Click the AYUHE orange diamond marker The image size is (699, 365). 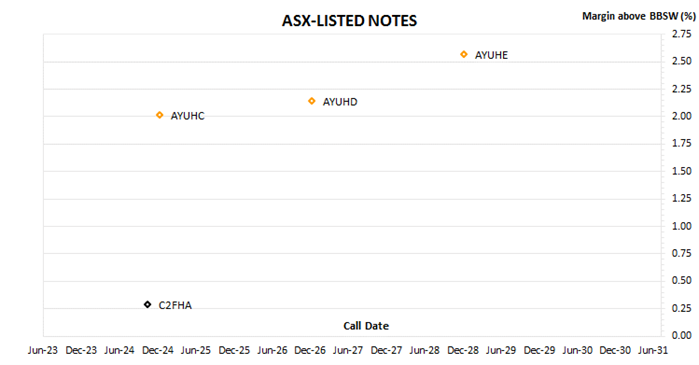tap(464, 54)
